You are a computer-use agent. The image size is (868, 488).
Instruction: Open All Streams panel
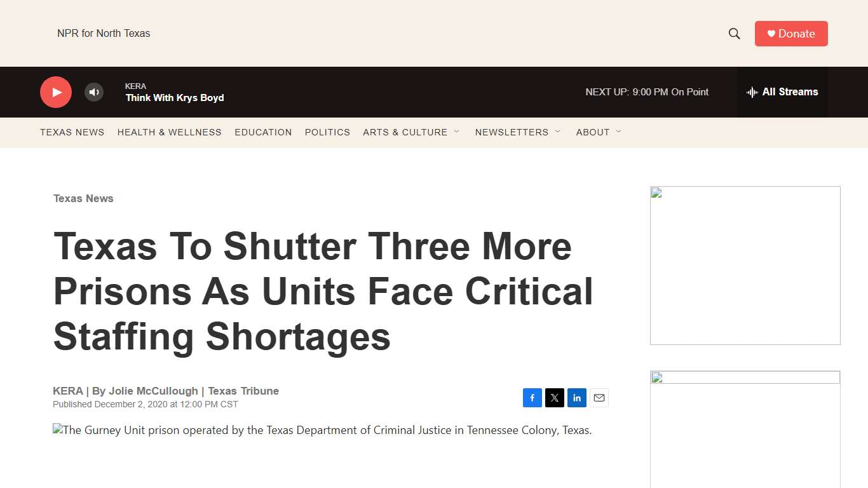(782, 91)
